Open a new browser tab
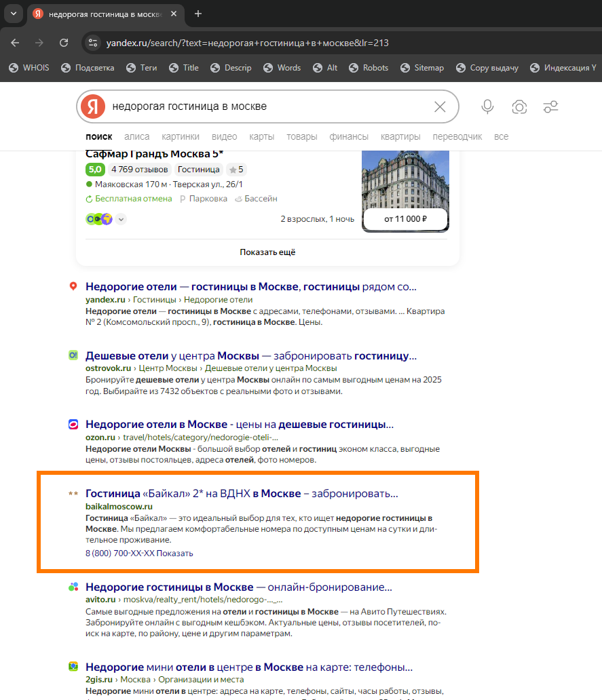Screen dimensions: 602x700 198,14
